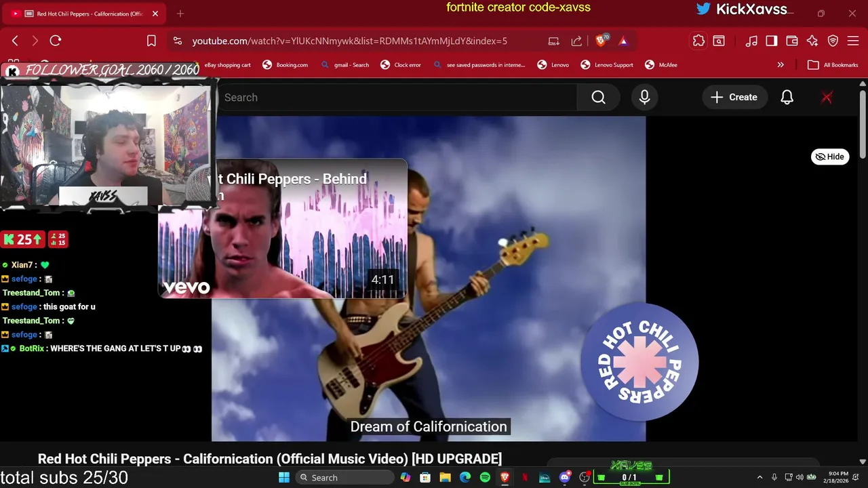Click the Californication video title text
The height and width of the screenshot is (488, 868).
coord(270,459)
